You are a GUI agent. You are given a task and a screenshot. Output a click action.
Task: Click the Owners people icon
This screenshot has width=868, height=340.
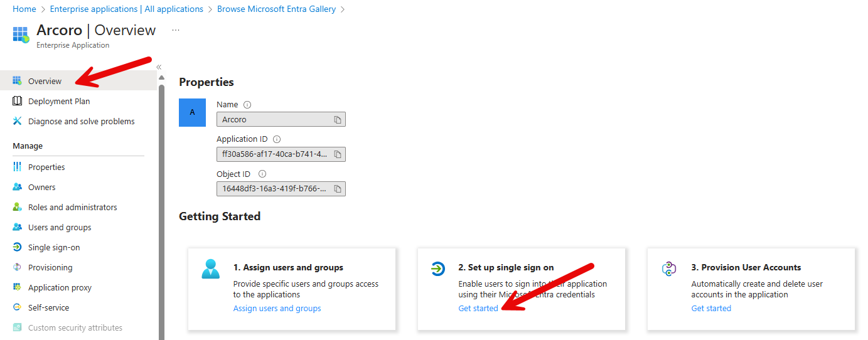click(x=17, y=187)
